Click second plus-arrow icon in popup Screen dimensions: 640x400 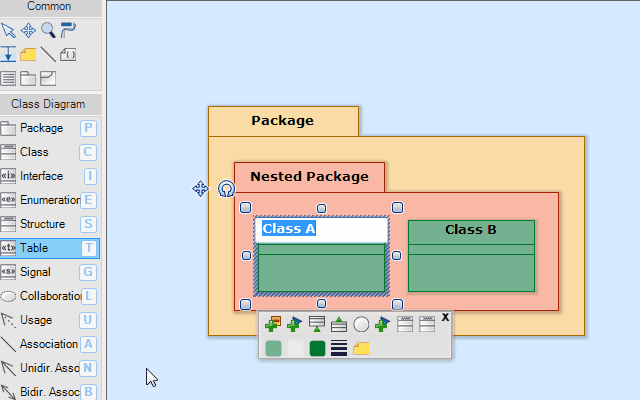(383, 324)
